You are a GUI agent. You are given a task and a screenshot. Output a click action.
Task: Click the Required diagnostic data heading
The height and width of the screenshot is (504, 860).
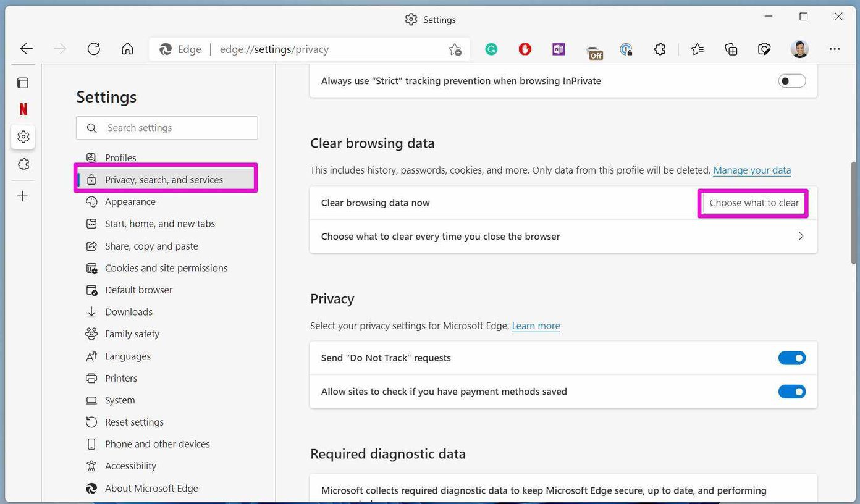[388, 454]
